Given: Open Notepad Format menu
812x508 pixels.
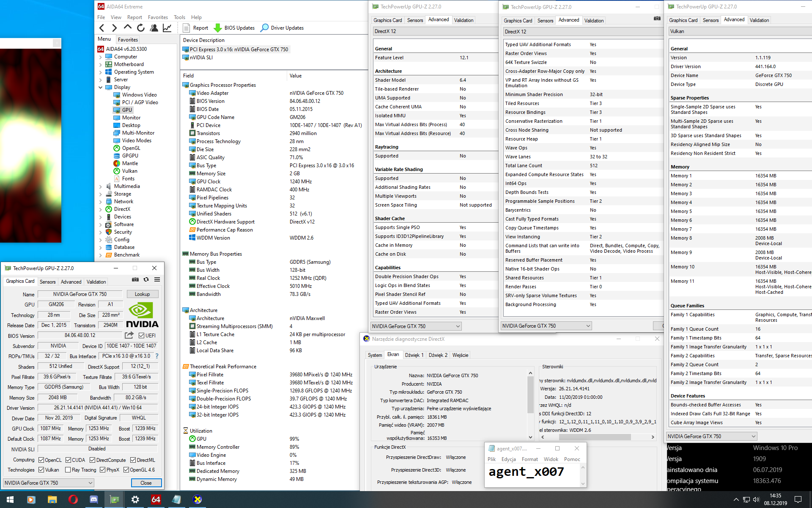Looking at the screenshot, I should (x=529, y=459).
